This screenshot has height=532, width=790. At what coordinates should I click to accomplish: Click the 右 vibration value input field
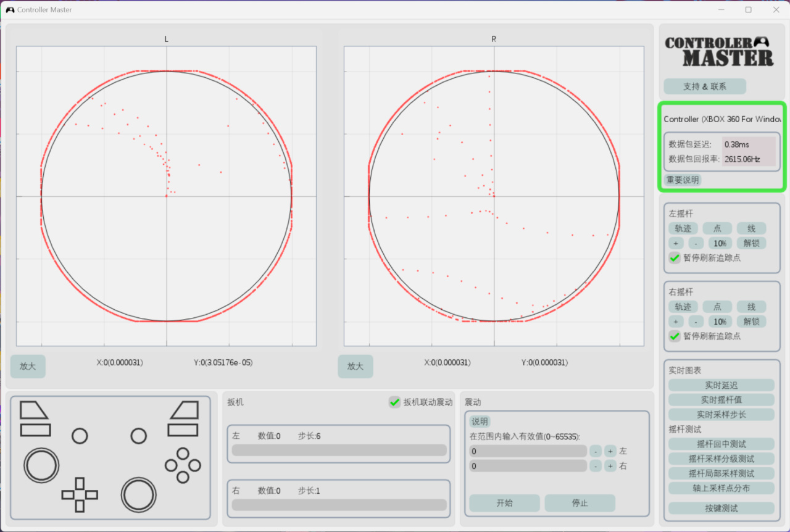(x=528, y=466)
